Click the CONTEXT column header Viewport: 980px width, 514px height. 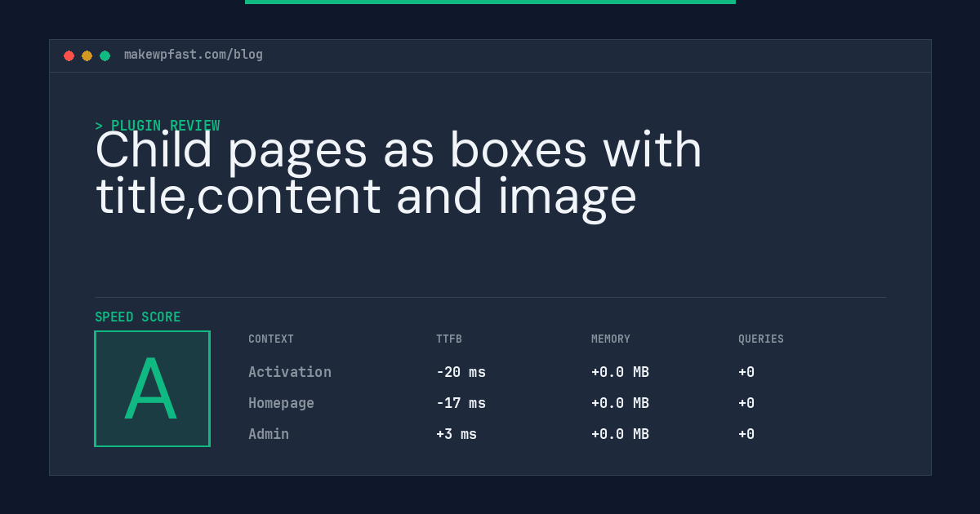271,339
